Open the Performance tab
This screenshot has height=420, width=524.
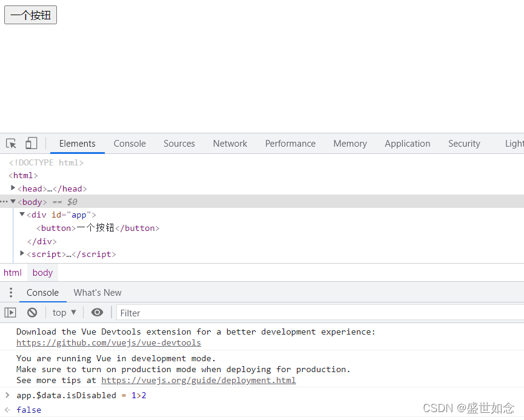[290, 144]
